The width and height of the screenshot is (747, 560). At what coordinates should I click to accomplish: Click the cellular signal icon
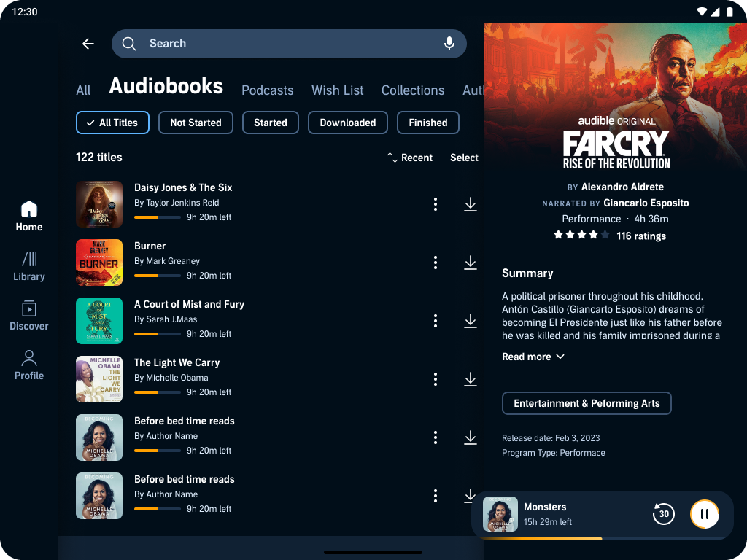tap(715, 12)
